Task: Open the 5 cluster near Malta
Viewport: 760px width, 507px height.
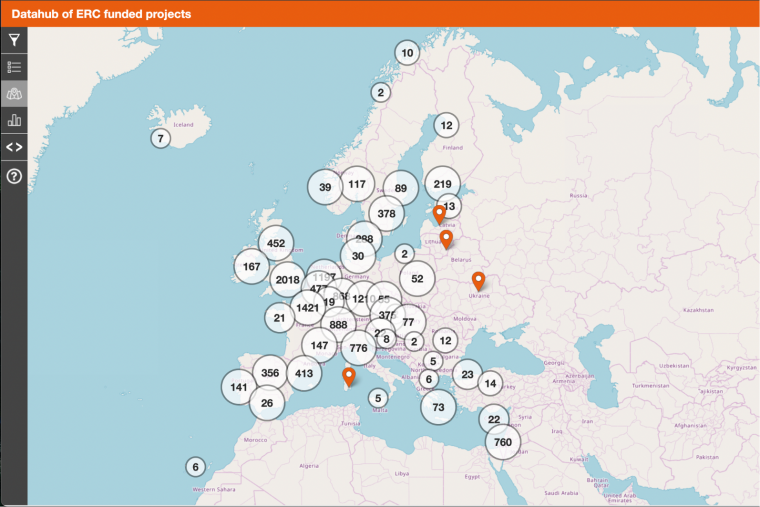Action: tap(378, 398)
